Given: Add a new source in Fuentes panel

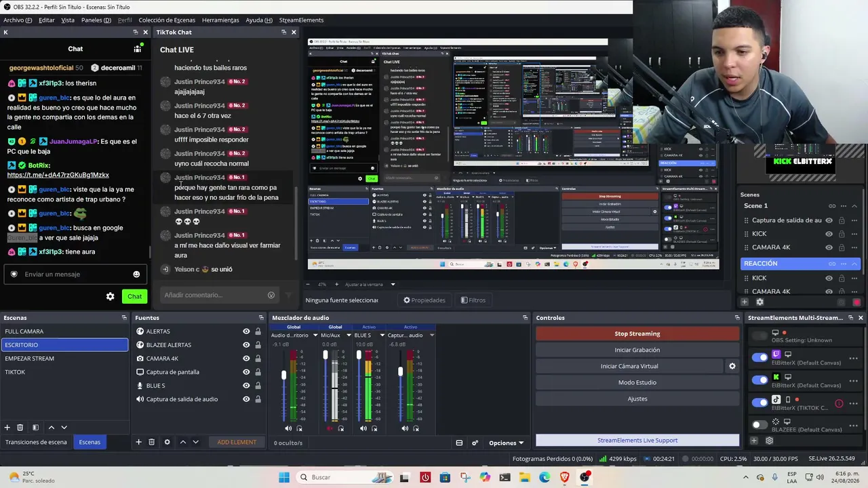Looking at the screenshot, I should (x=138, y=442).
